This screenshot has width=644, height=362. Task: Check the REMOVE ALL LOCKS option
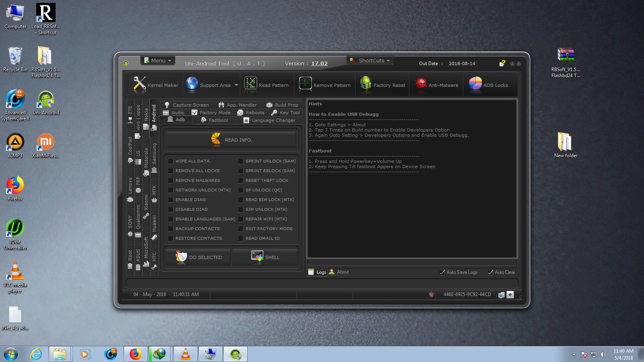(171, 171)
